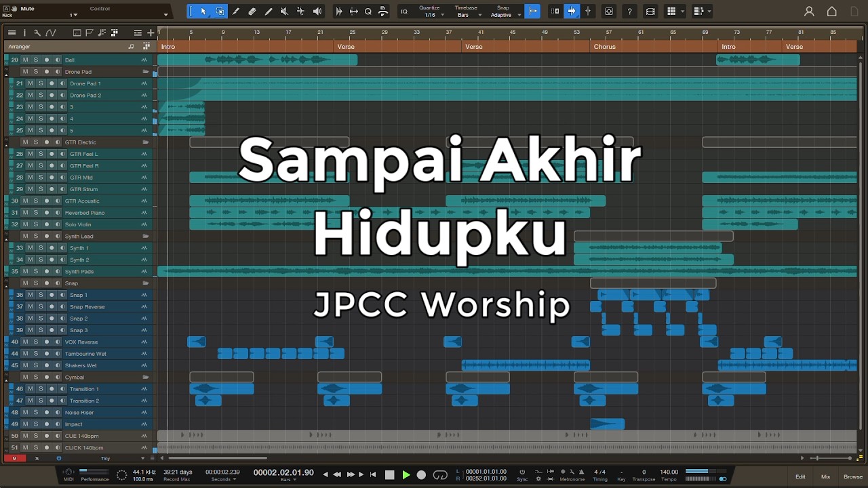Mute the Synth Pads track
This screenshot has width=868, height=488.
tap(25, 271)
